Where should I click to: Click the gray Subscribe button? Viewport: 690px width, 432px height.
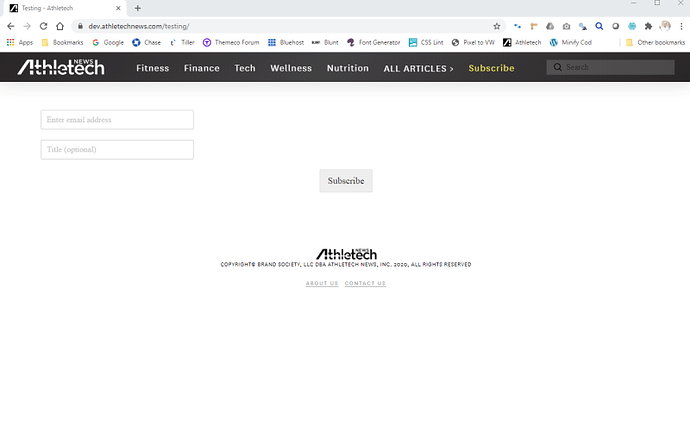click(346, 181)
